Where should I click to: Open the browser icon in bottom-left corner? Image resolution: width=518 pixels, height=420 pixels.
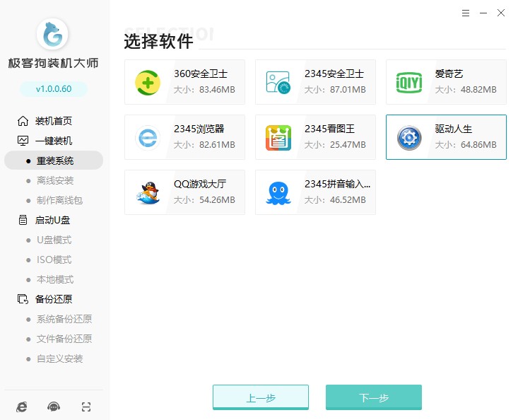[x=22, y=407]
